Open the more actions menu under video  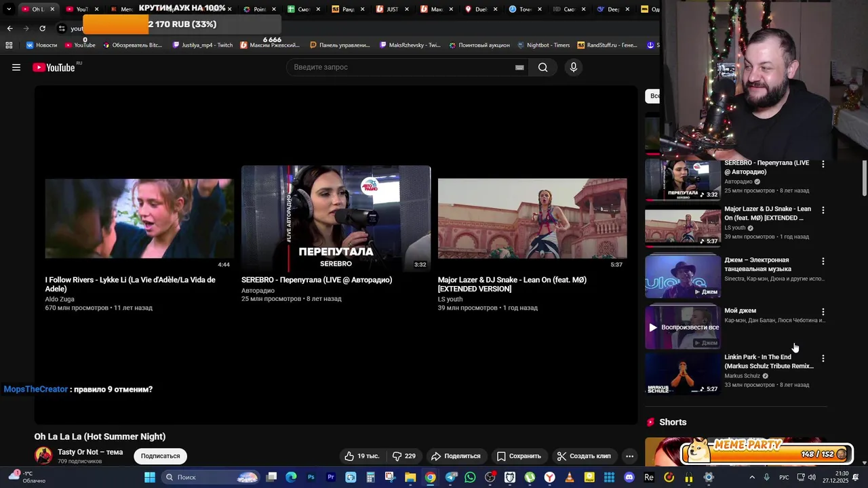click(629, 456)
